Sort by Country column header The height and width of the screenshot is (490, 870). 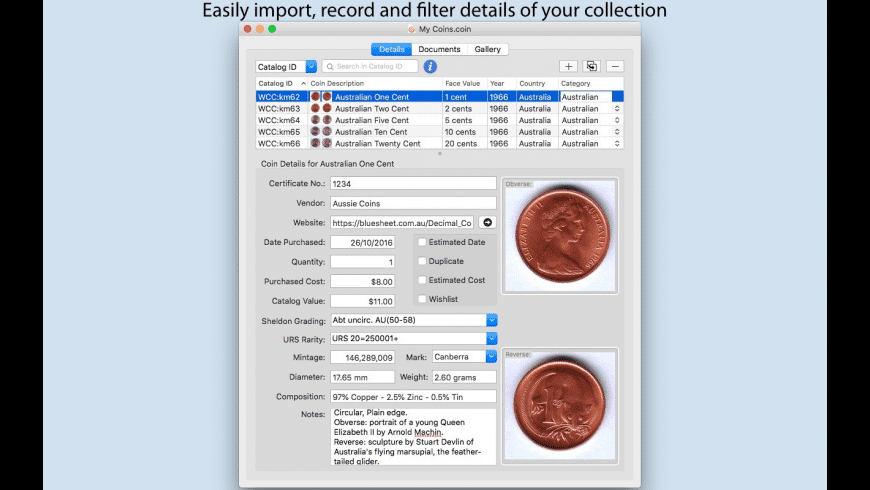[537, 83]
